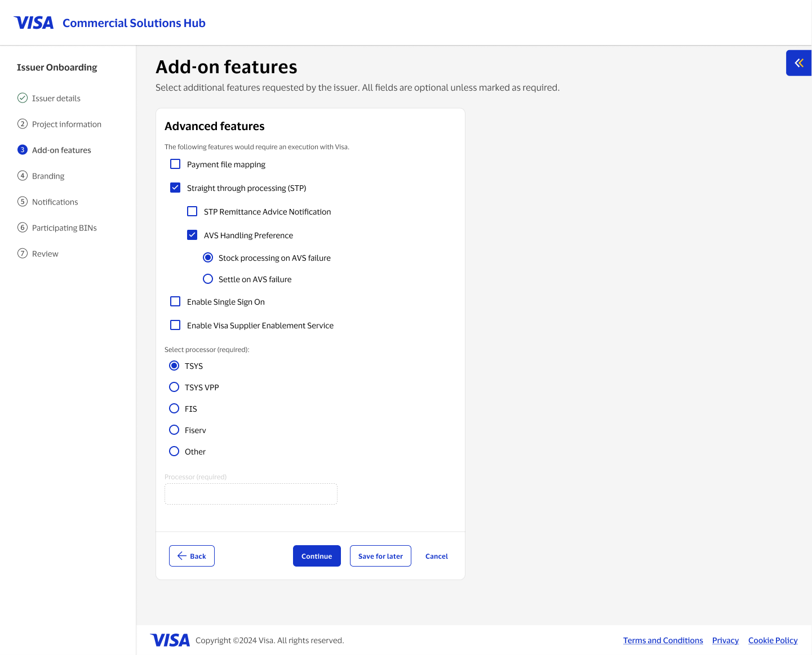Check STP Remittance Advice Notification
Viewport: 812px width, 655px height.
pos(192,211)
